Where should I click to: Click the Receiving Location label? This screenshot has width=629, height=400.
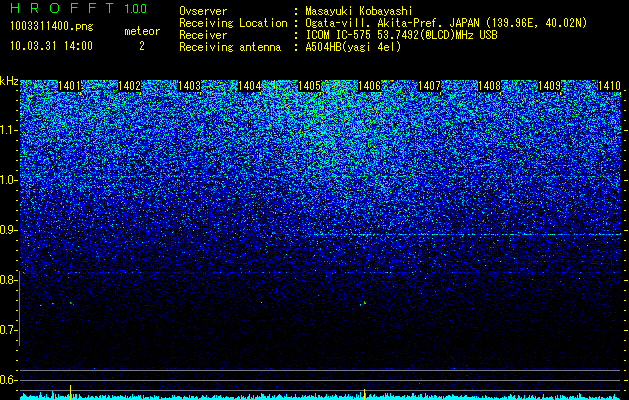[x=233, y=23]
